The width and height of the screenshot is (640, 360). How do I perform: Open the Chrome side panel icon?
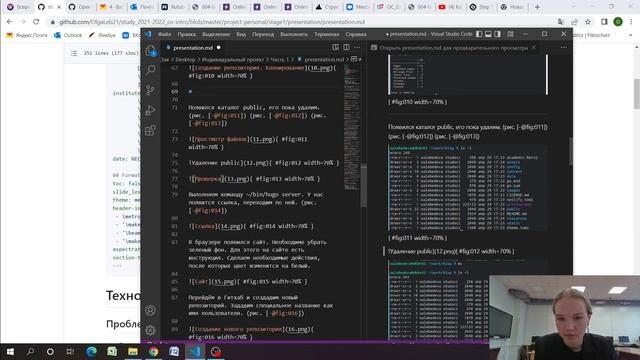[x=604, y=22]
